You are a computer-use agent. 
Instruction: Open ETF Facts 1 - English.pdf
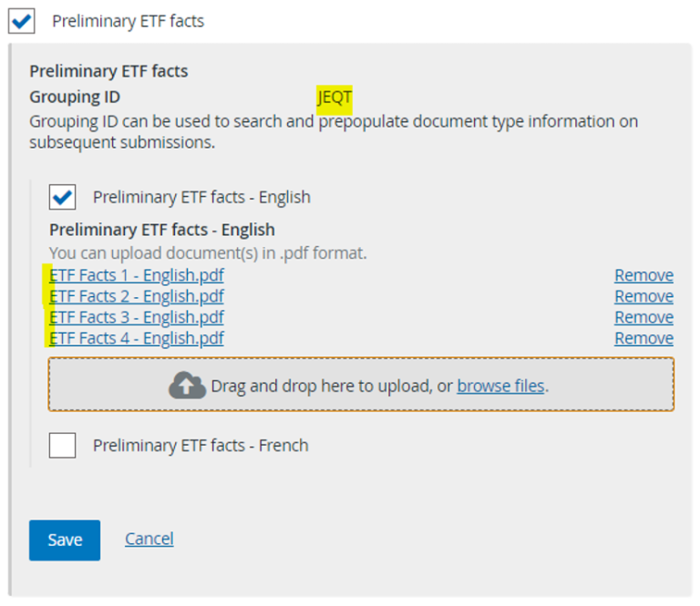(137, 275)
